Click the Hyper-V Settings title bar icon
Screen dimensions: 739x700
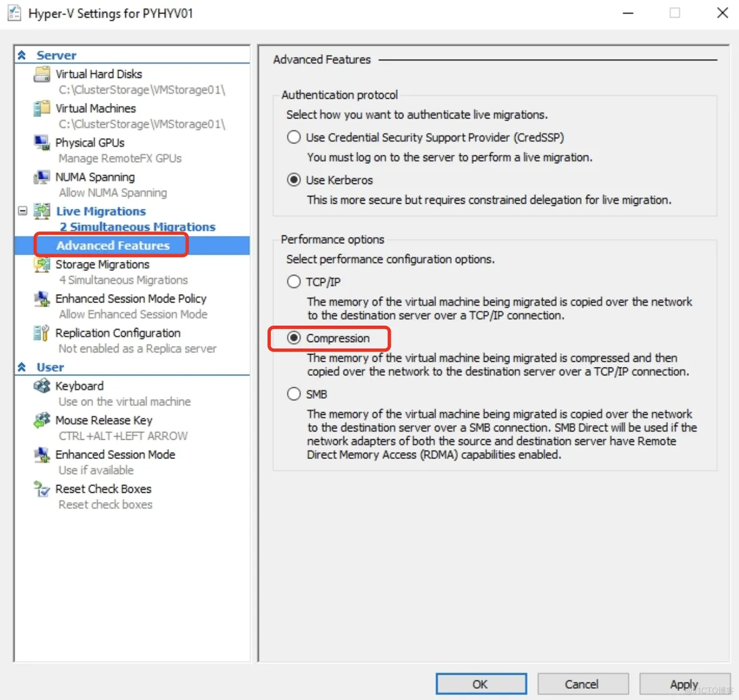click(x=14, y=13)
